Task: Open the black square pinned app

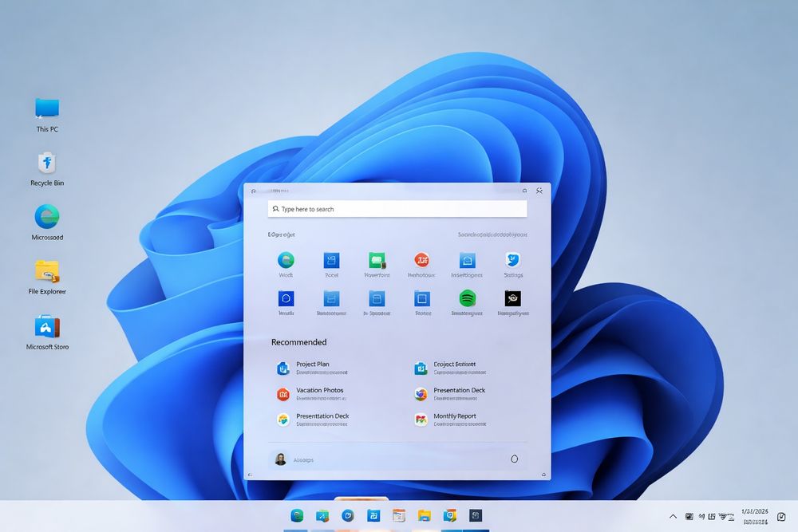Action: (x=513, y=302)
